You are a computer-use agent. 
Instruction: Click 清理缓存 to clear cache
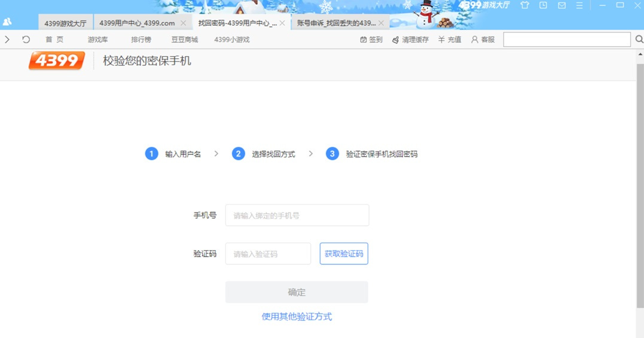[x=410, y=39]
